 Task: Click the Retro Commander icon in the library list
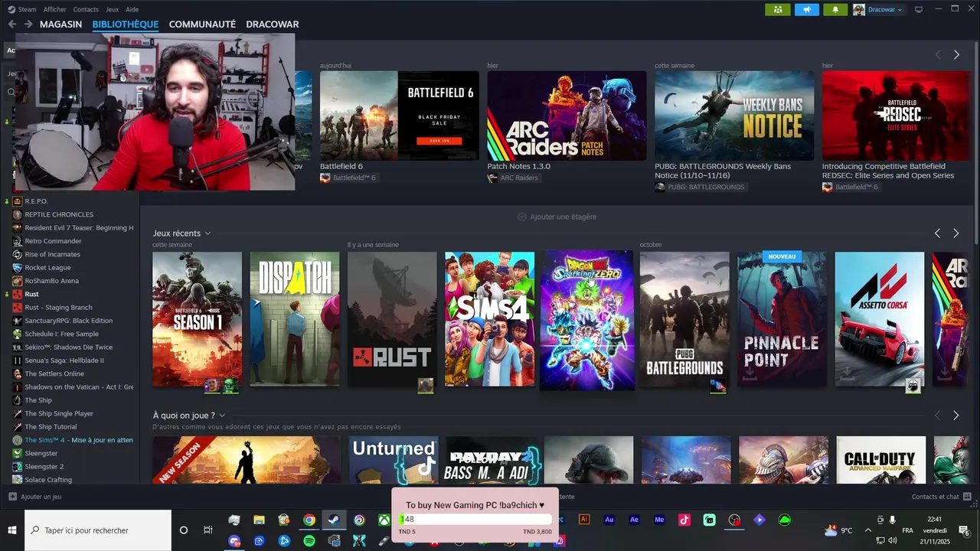pos(17,241)
